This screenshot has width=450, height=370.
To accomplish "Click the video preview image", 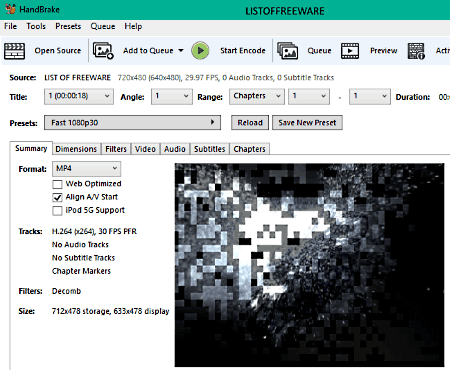I will (309, 265).
